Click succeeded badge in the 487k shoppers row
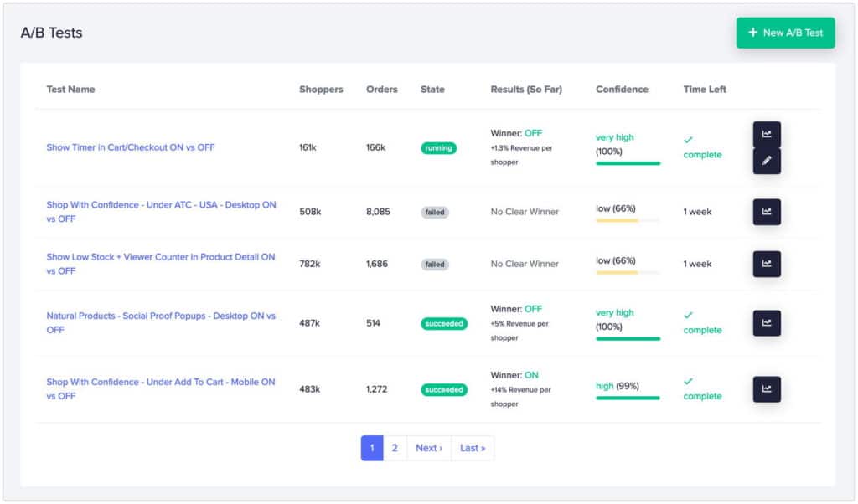The width and height of the screenshot is (858, 504). [x=444, y=324]
